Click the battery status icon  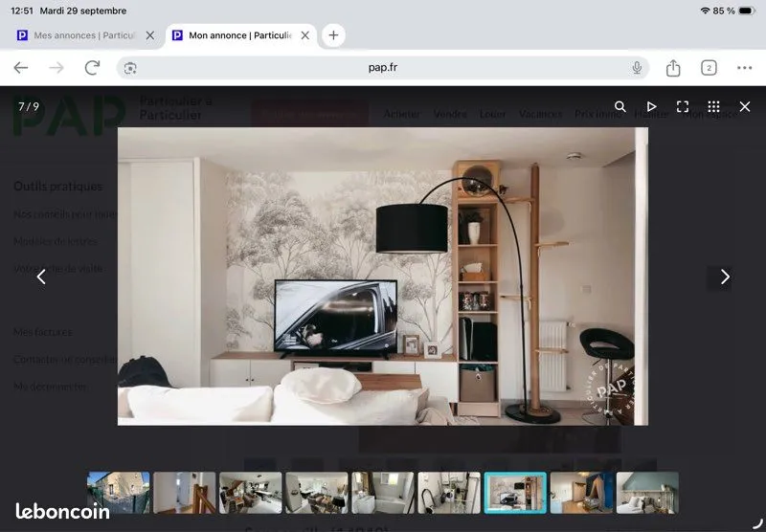747,11
